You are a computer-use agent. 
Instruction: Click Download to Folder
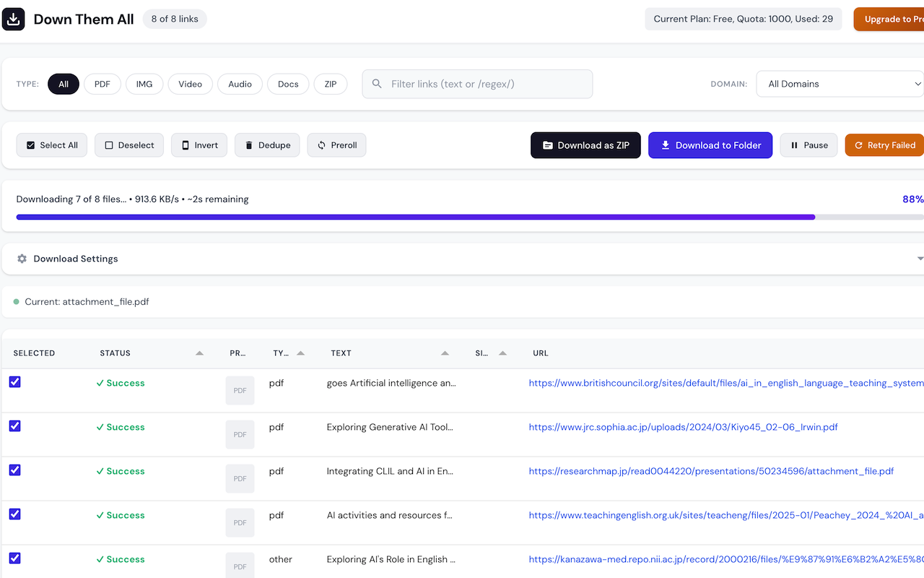(710, 145)
